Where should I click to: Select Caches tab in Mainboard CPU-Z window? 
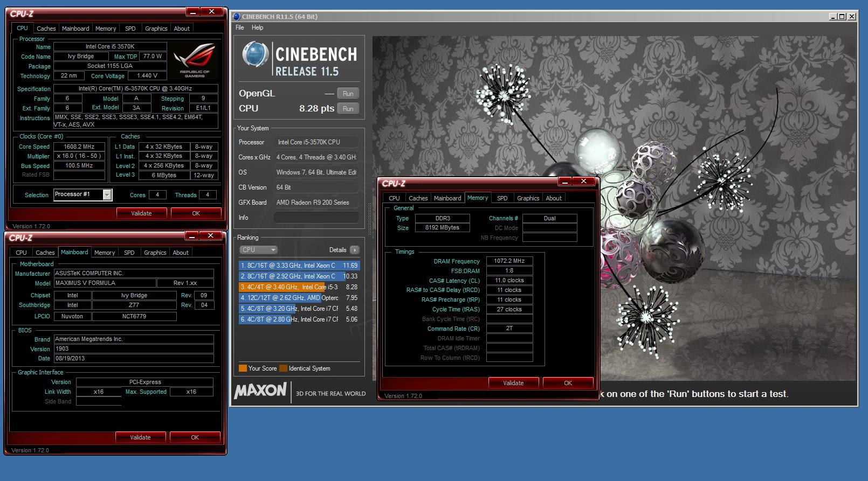click(x=45, y=253)
